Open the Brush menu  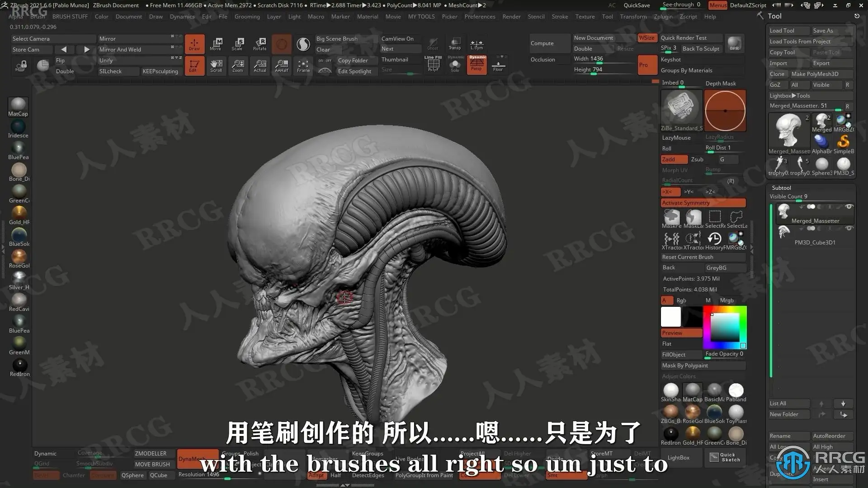[x=38, y=17]
